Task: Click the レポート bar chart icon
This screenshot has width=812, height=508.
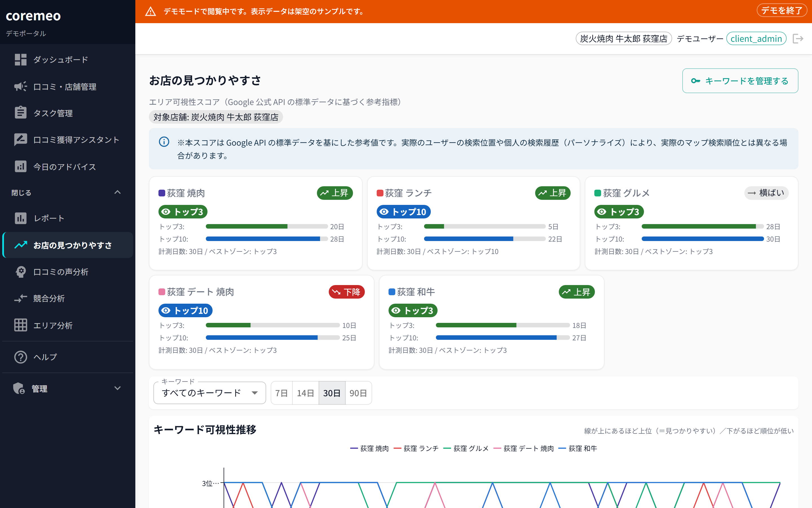Action: click(21, 218)
